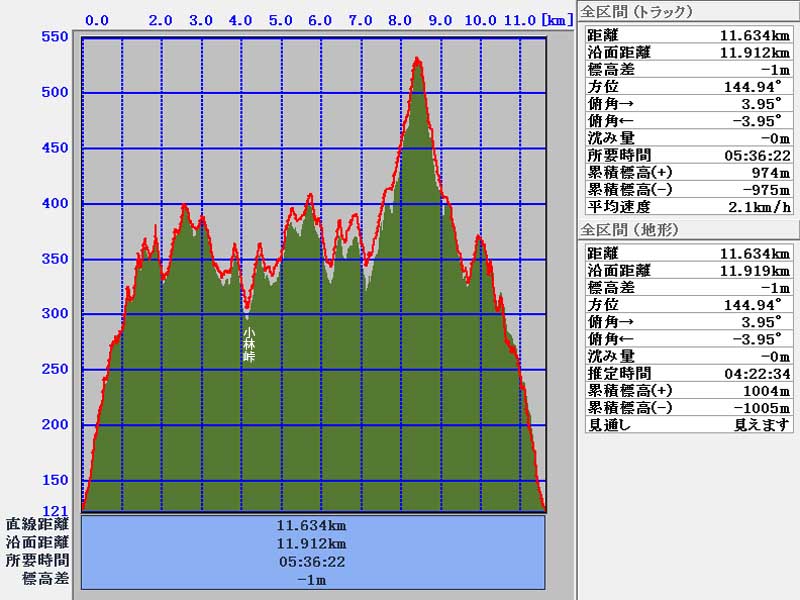Select the 累積標高(+) 1004m terrain value
The height and width of the screenshot is (600, 800).
pos(766,390)
